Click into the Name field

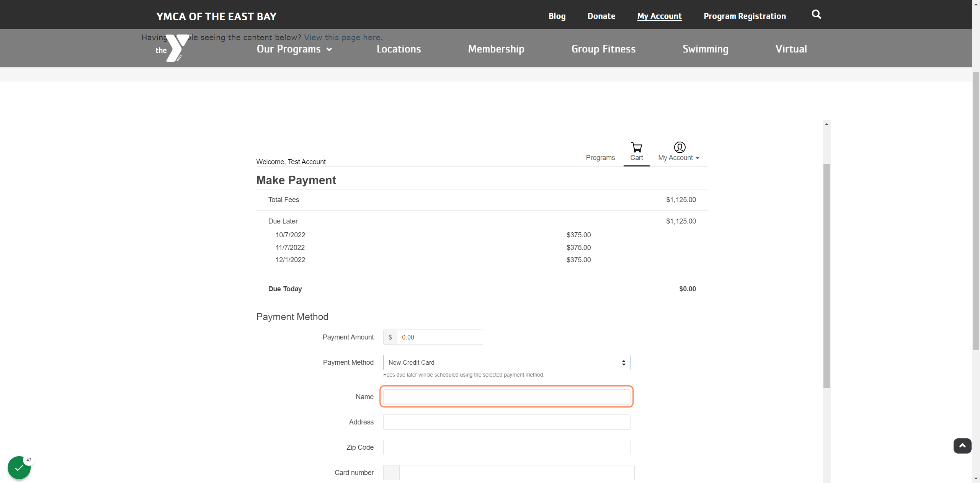pos(506,397)
